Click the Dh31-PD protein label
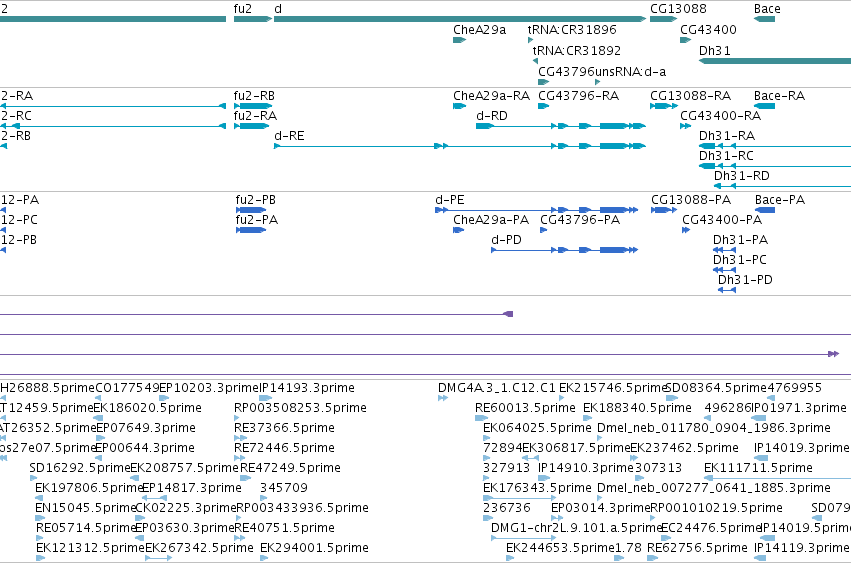 [745, 280]
